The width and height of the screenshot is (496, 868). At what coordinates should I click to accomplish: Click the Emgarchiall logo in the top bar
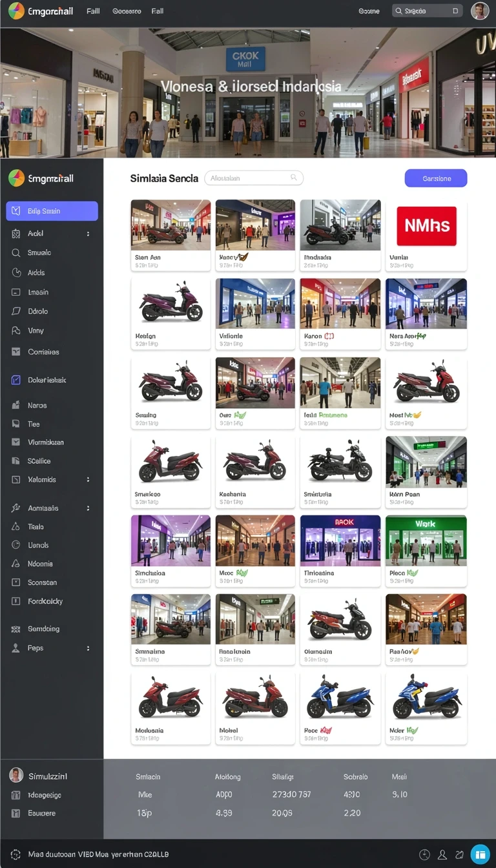[x=41, y=11]
